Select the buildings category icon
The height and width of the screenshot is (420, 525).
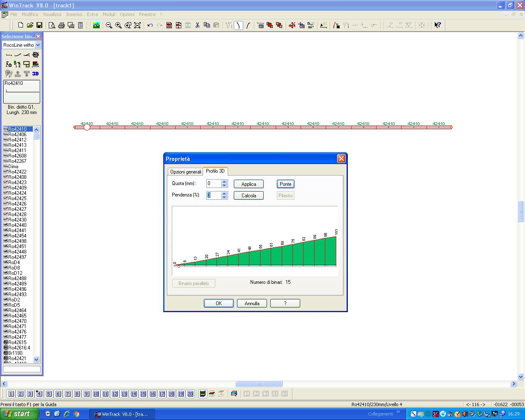coord(9,64)
